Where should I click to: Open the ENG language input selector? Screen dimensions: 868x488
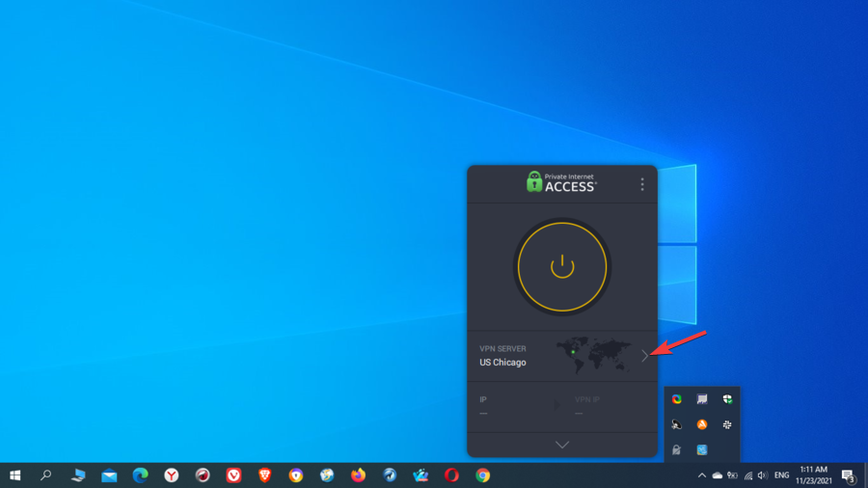(782, 475)
